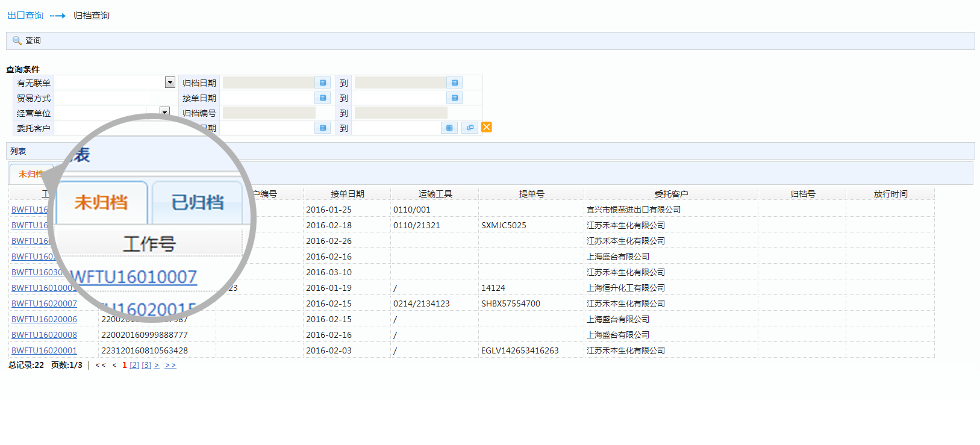Viewport: 980px width, 445px height.
Task: Open calendar left of the popup window icon
Action: (449, 128)
